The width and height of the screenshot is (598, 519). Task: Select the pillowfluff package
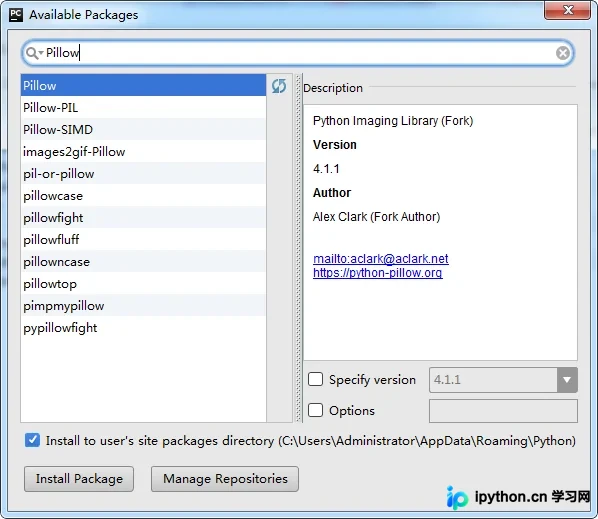[x=143, y=240]
